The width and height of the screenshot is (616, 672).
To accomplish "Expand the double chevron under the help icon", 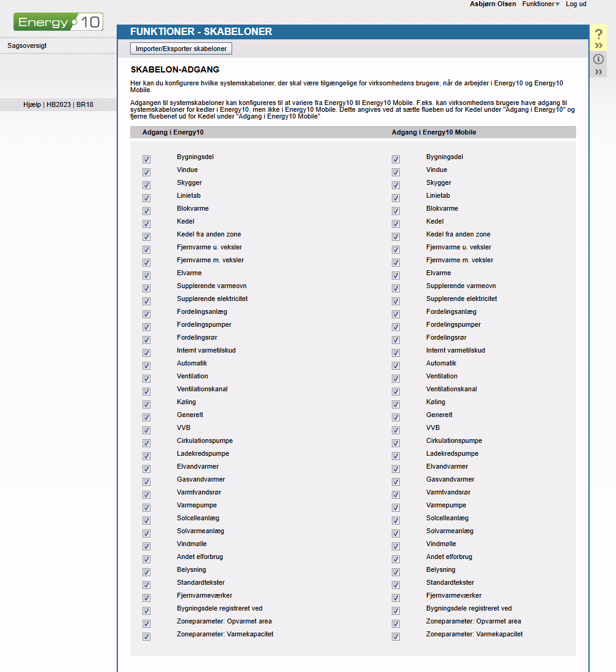I will click(x=599, y=45).
